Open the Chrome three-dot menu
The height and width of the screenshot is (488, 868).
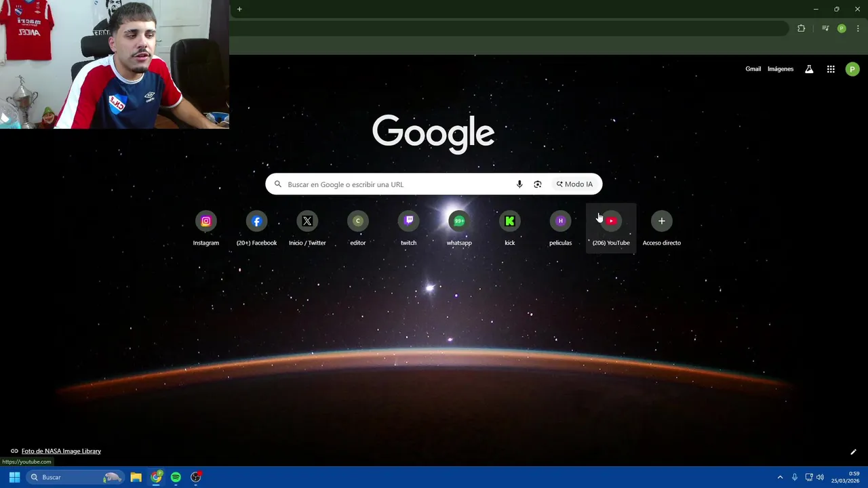pyautogui.click(x=858, y=28)
